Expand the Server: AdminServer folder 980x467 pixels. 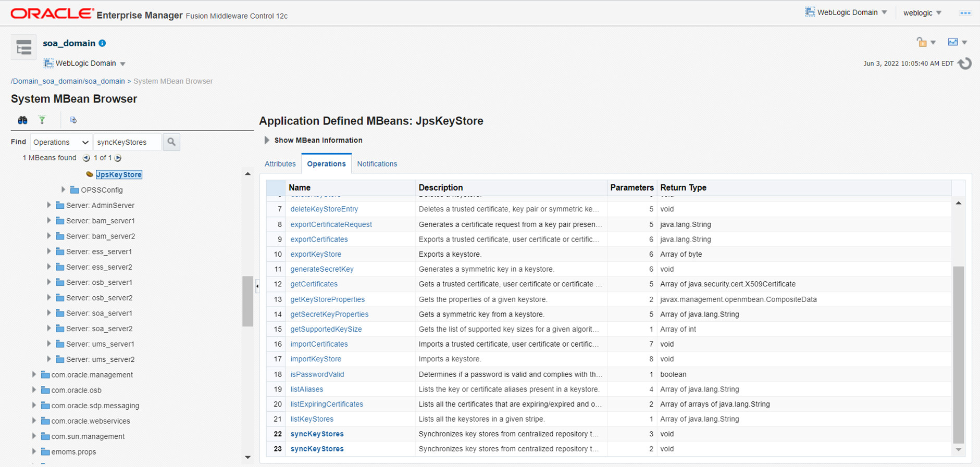pos(48,205)
